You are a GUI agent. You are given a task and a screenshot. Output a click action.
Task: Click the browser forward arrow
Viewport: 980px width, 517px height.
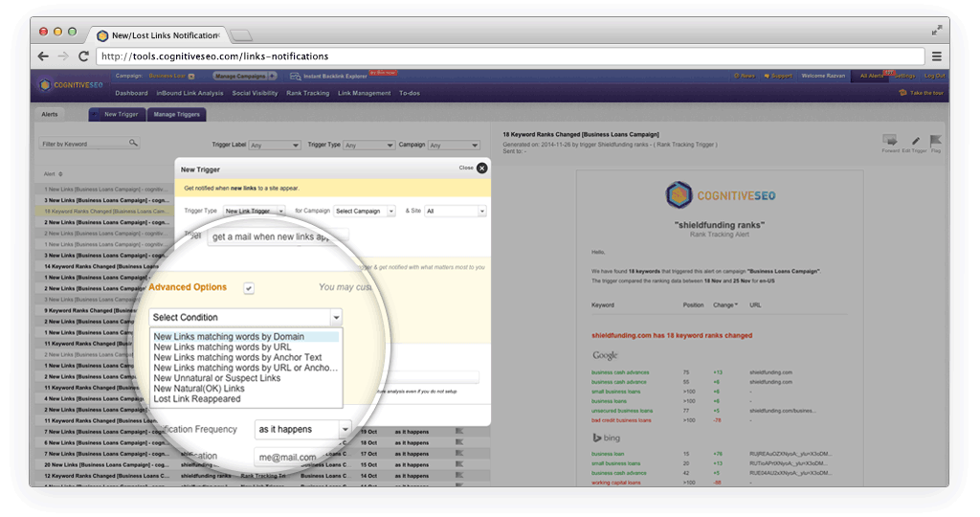(x=63, y=56)
